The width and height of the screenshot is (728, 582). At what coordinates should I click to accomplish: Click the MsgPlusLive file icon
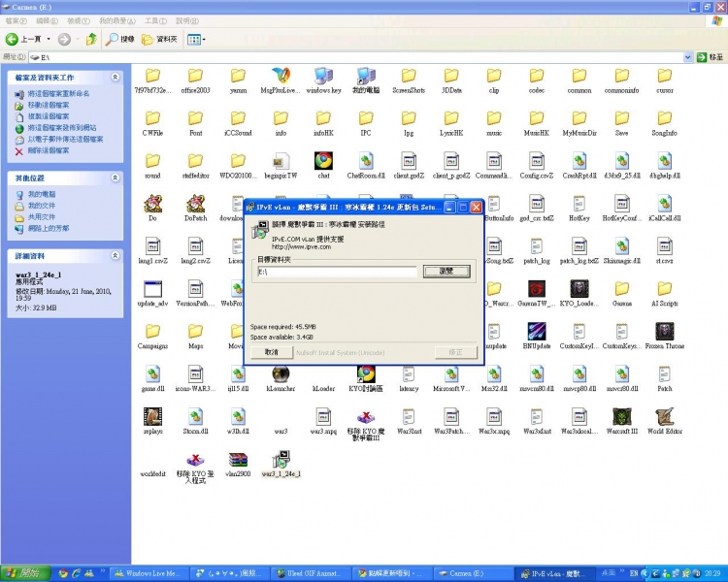click(281, 77)
